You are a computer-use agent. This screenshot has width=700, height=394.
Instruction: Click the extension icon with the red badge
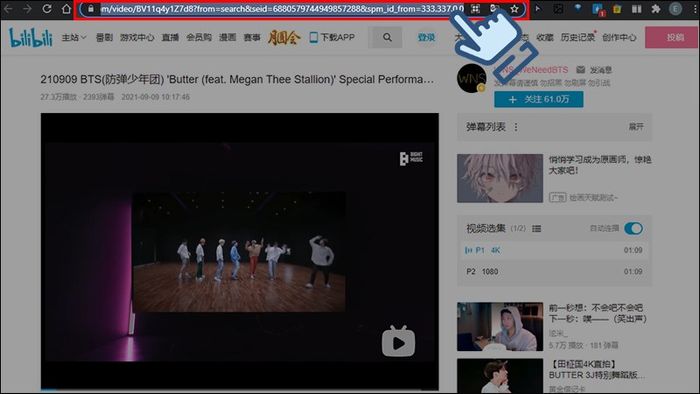(598, 9)
